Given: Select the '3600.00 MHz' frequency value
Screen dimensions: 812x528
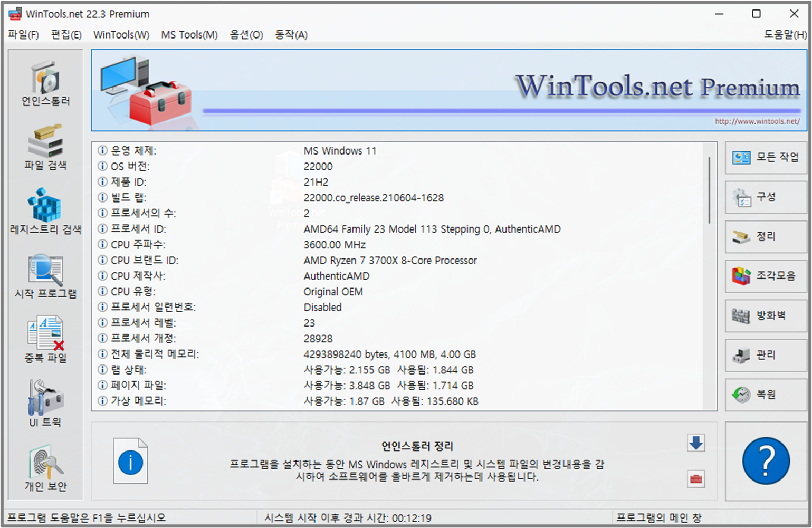Looking at the screenshot, I should (335, 245).
